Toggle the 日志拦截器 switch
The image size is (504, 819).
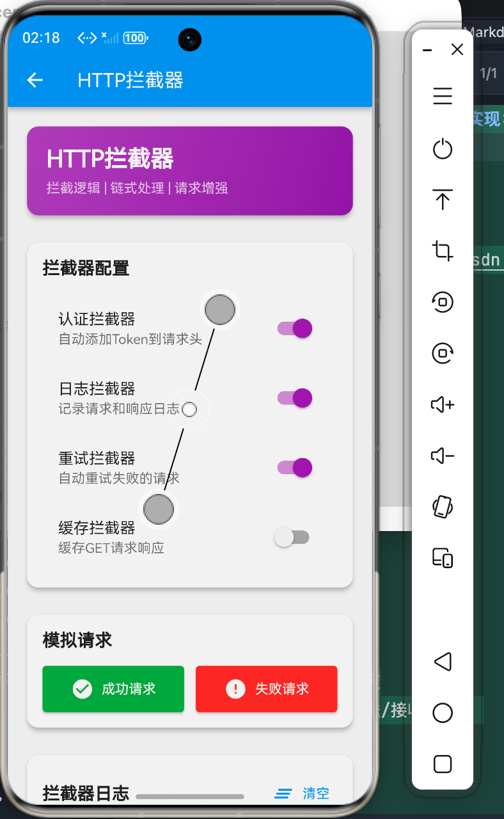point(294,398)
